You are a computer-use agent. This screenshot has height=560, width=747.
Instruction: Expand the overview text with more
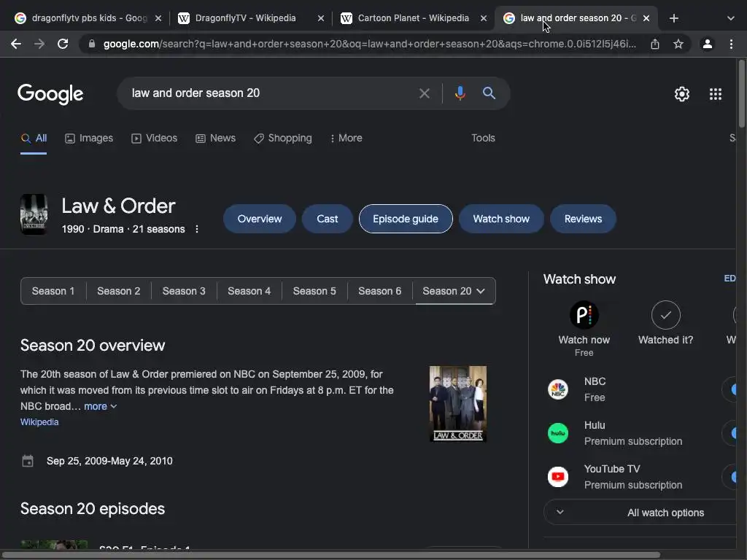[100, 406]
